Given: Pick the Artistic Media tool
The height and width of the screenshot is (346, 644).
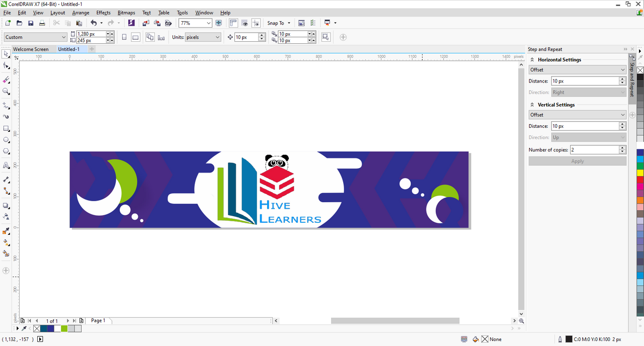Looking at the screenshot, I should tap(6, 117).
